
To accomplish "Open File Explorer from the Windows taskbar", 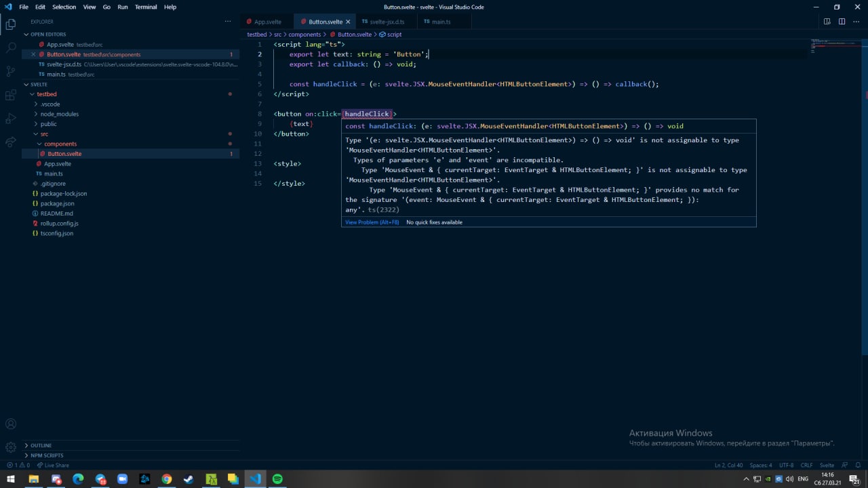I will [x=33, y=479].
